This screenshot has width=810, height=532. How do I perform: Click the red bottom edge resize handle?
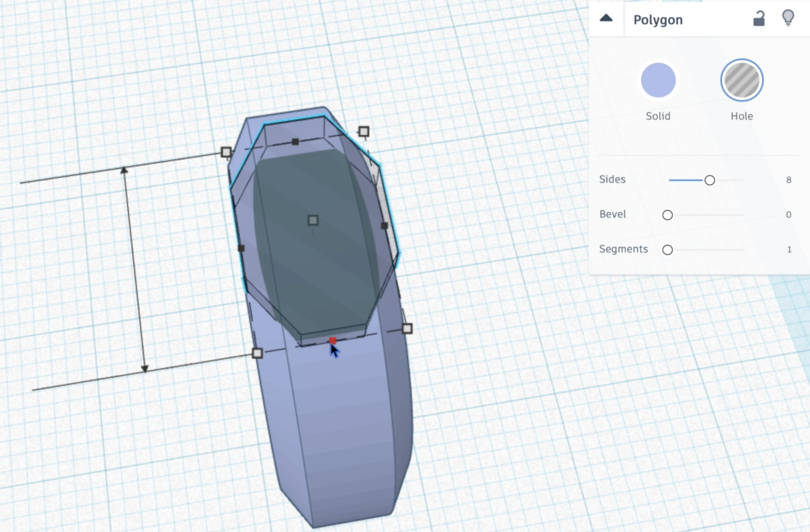coord(333,340)
